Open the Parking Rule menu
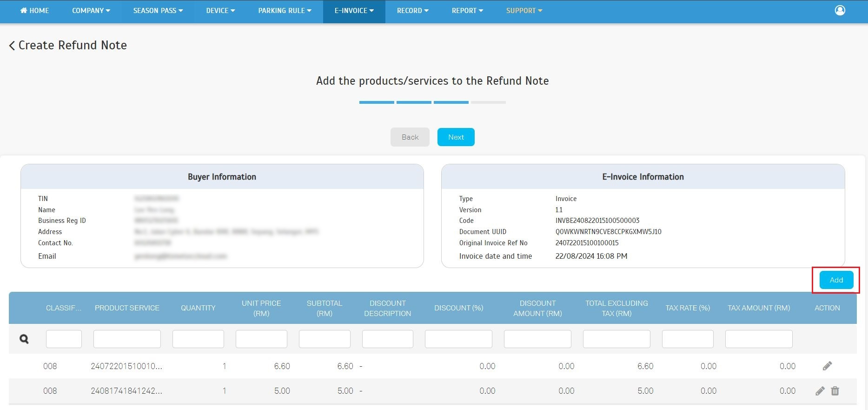 tap(285, 10)
